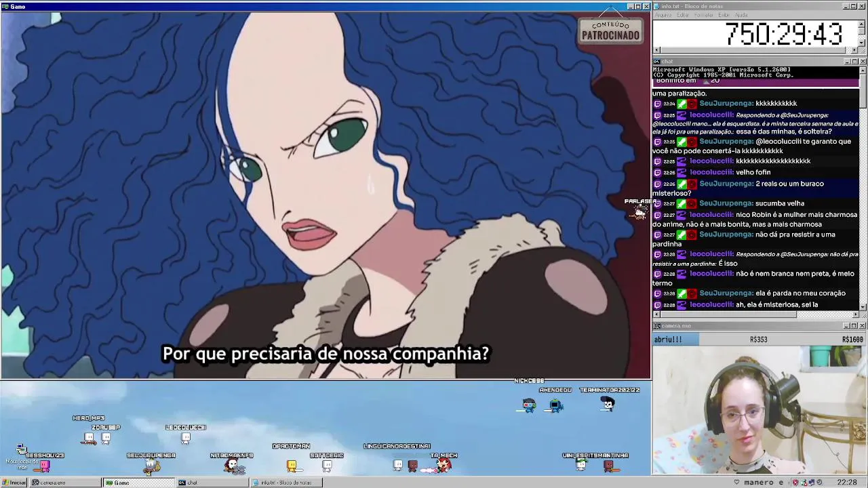Click the down arrow of chat window scrollbar
This screenshot has height=488, width=868.
[x=863, y=307]
